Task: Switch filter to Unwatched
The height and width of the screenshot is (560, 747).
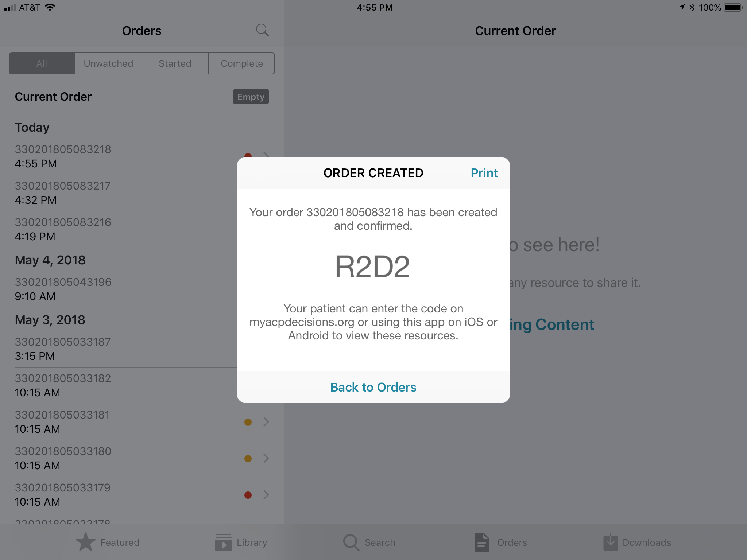Action: tap(108, 63)
